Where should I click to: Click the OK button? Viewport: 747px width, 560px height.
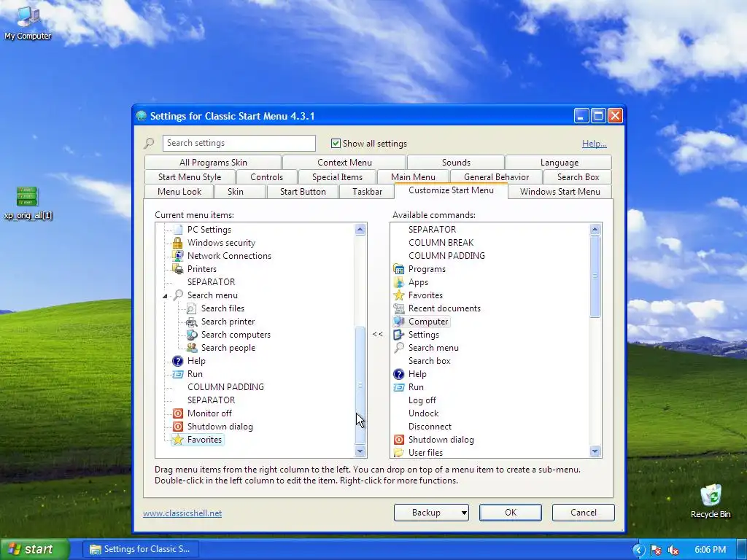click(510, 513)
